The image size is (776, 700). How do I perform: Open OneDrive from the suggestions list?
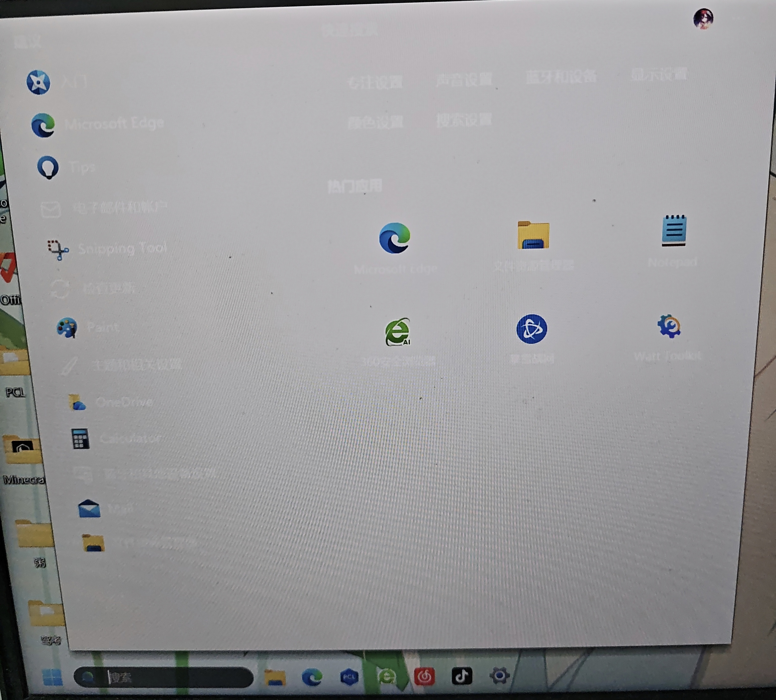pyautogui.click(x=110, y=402)
